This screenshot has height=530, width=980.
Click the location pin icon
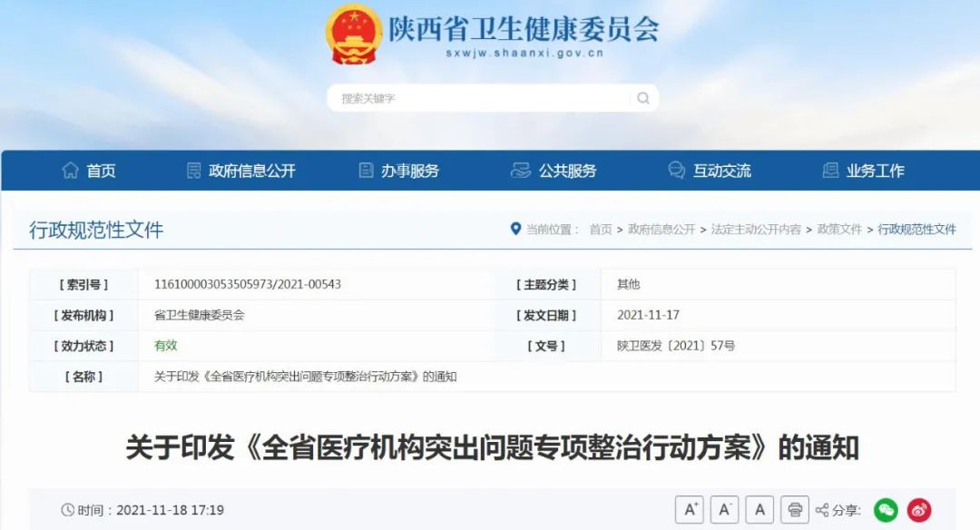pos(515,229)
